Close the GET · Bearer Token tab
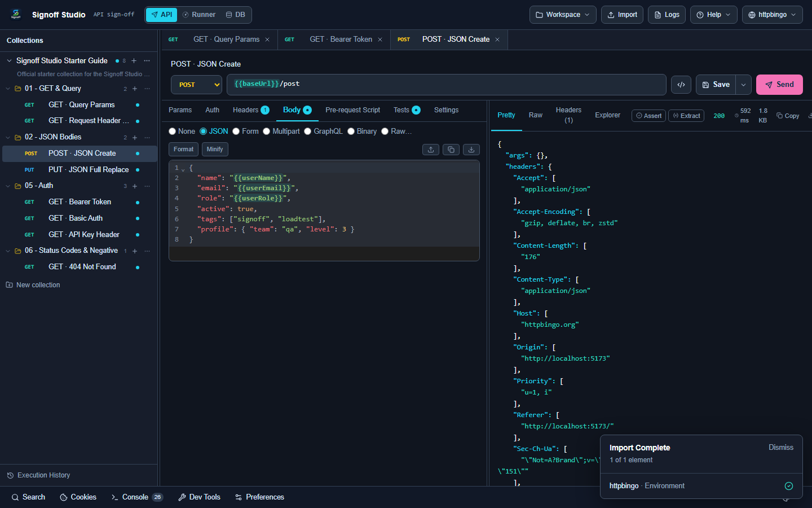The width and height of the screenshot is (812, 508). tap(380, 40)
